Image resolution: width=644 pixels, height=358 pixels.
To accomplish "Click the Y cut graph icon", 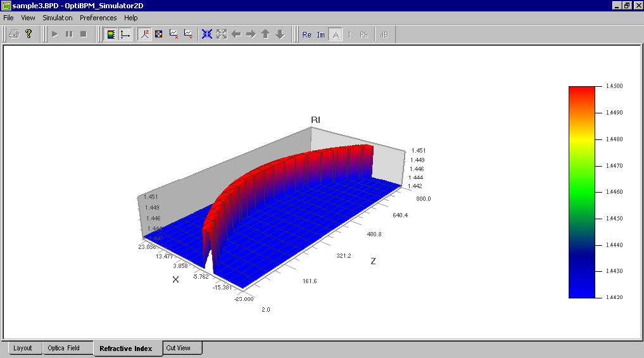I will [x=188, y=34].
